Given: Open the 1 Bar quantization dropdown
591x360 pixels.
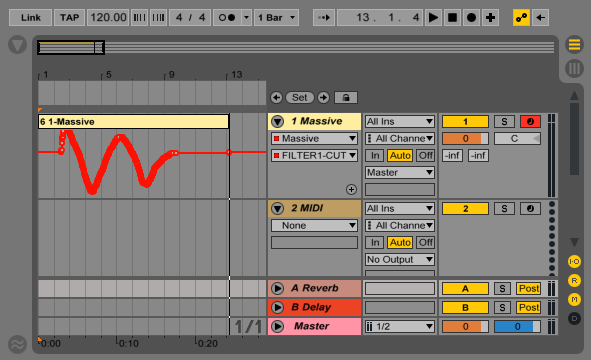Looking at the screenshot, I should point(276,18).
